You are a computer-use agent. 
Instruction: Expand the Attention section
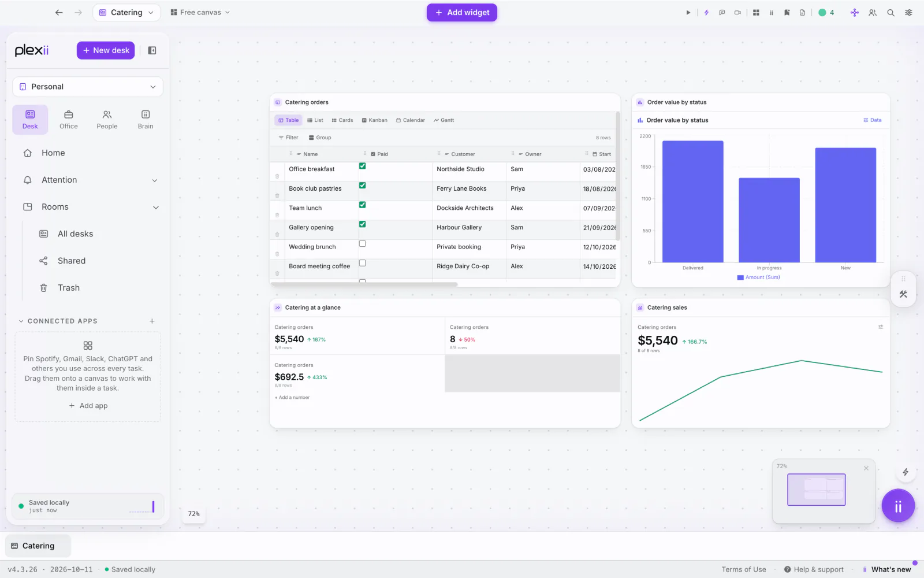point(154,180)
